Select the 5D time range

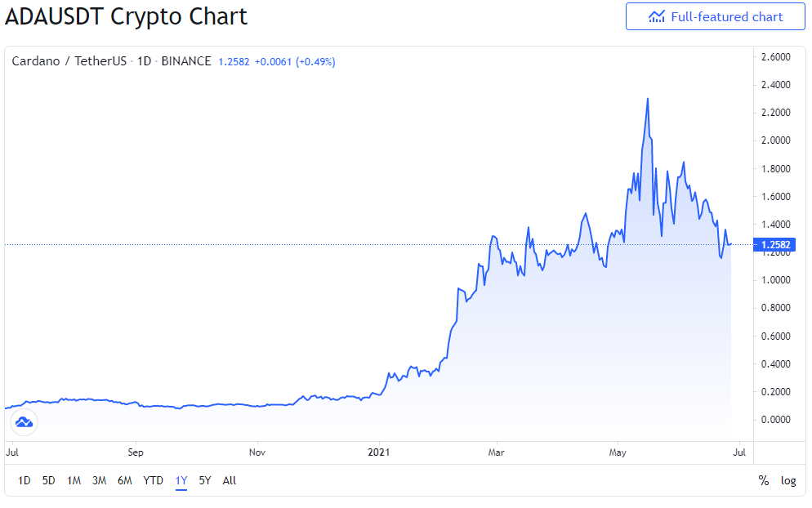(49, 480)
